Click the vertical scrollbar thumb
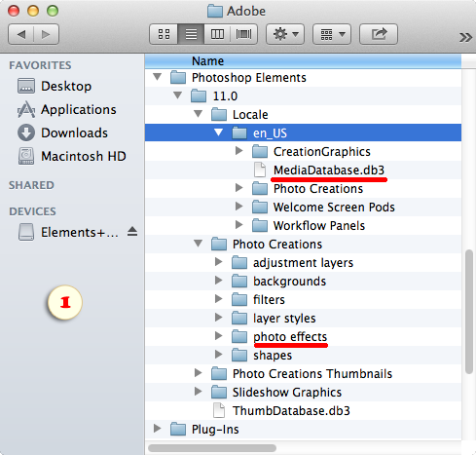Screen dimensions: 476x455 [x=469, y=312]
